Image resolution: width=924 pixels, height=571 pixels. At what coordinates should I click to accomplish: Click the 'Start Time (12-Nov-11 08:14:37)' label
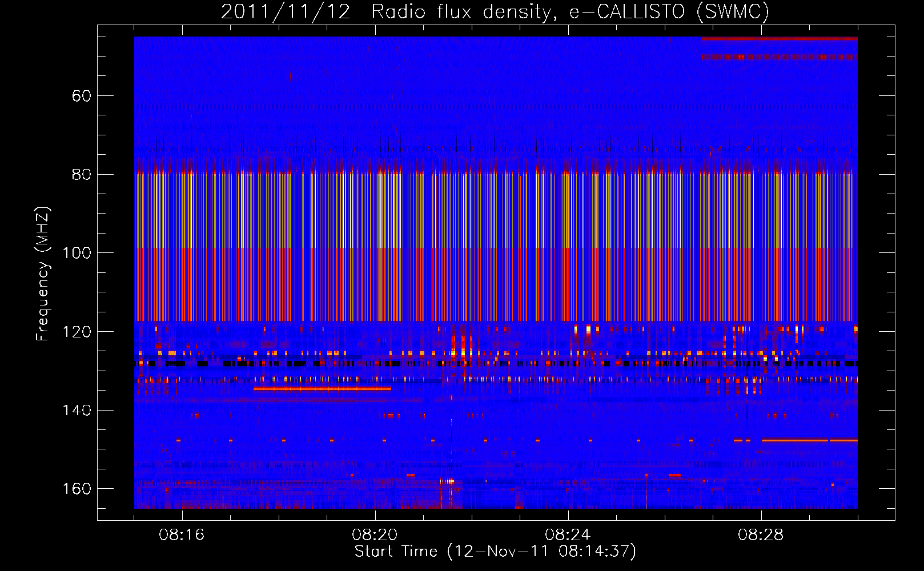[x=495, y=552]
